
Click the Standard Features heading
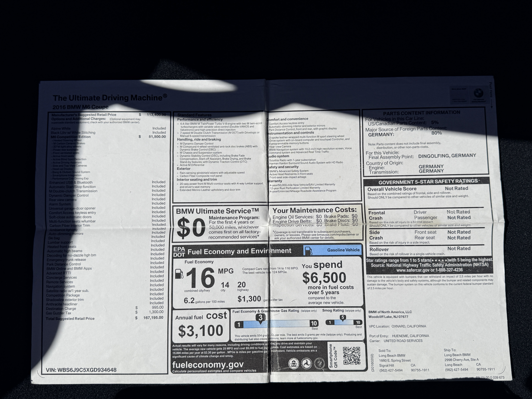click(x=194, y=115)
